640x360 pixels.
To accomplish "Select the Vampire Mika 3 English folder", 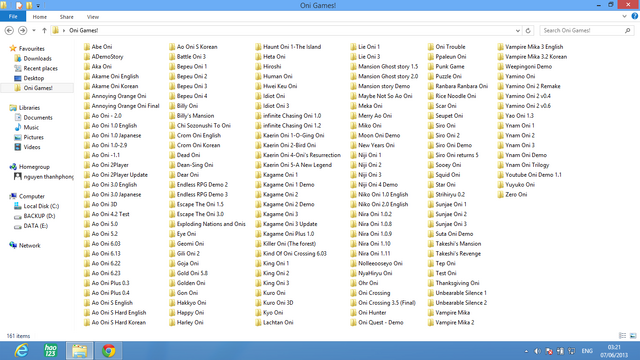I will click(530, 47).
